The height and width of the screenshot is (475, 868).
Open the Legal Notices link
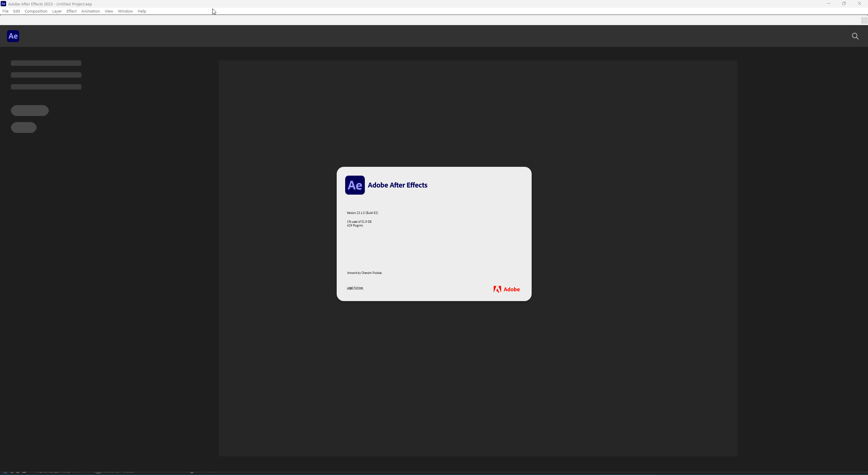355,288
